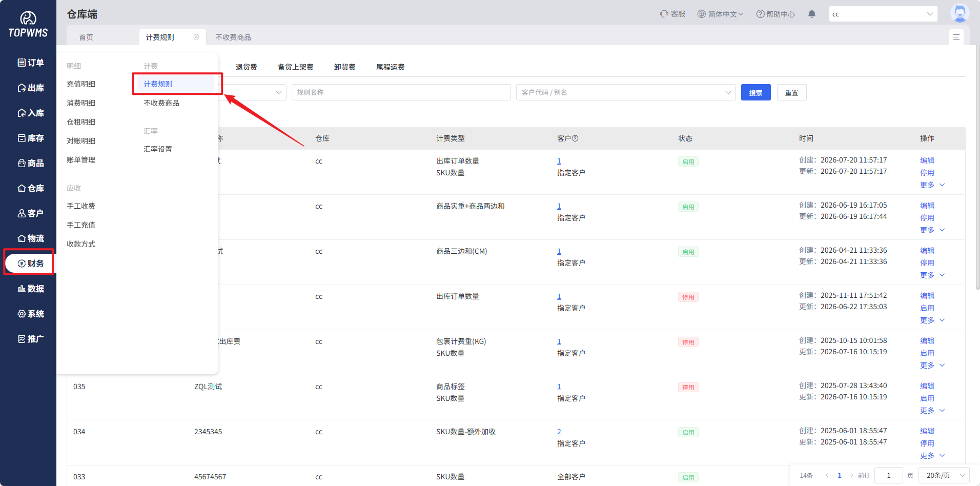Open 手工充值 from the menu
Viewport: 980px width, 486px height.
(81, 225)
